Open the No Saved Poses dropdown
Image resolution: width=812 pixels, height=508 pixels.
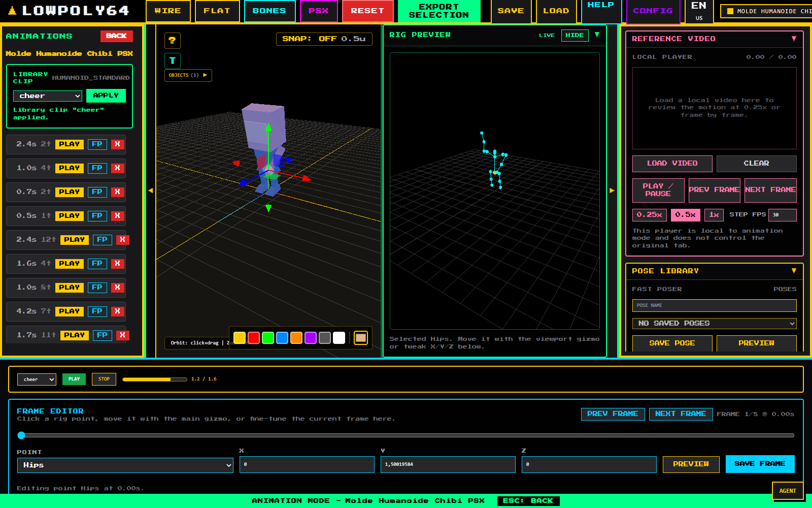pos(714,324)
